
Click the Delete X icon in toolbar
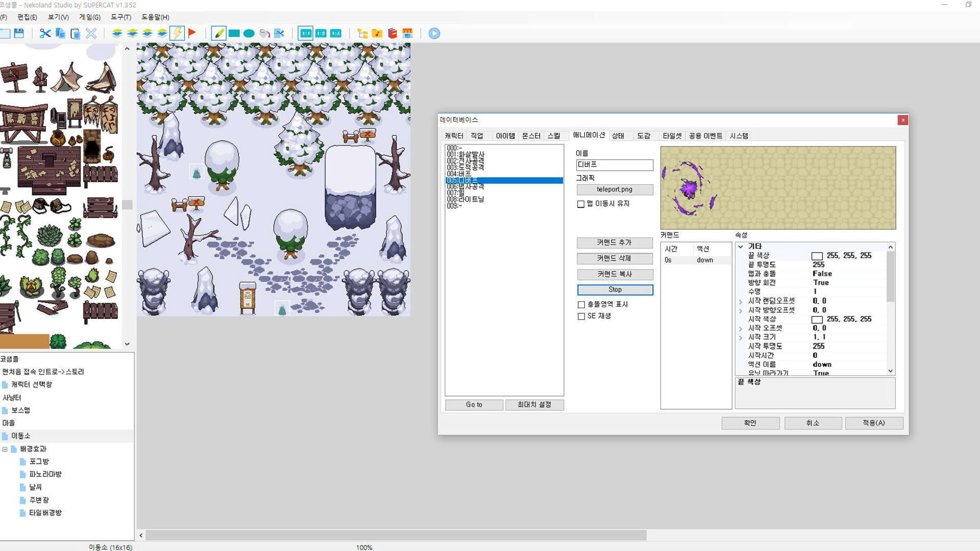click(x=91, y=33)
